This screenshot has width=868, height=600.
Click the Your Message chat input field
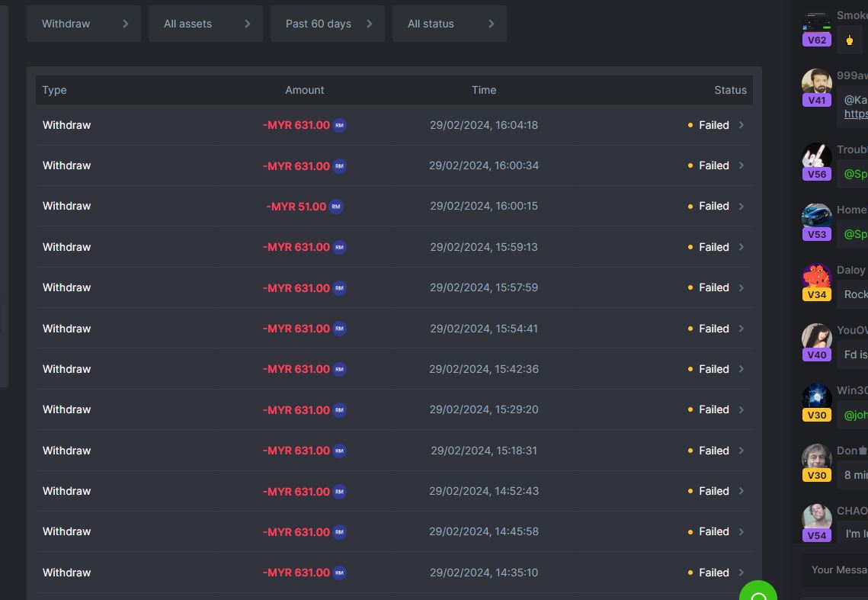pos(838,570)
